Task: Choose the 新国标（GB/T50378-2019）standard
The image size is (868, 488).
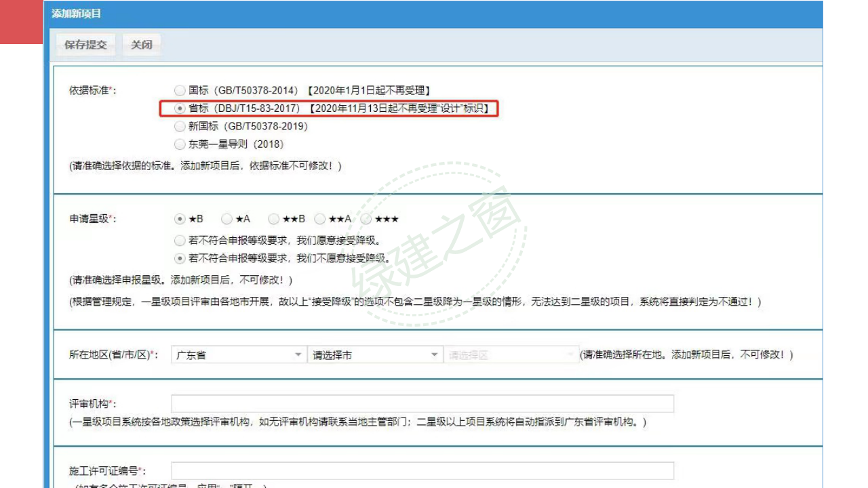Action: coord(179,126)
